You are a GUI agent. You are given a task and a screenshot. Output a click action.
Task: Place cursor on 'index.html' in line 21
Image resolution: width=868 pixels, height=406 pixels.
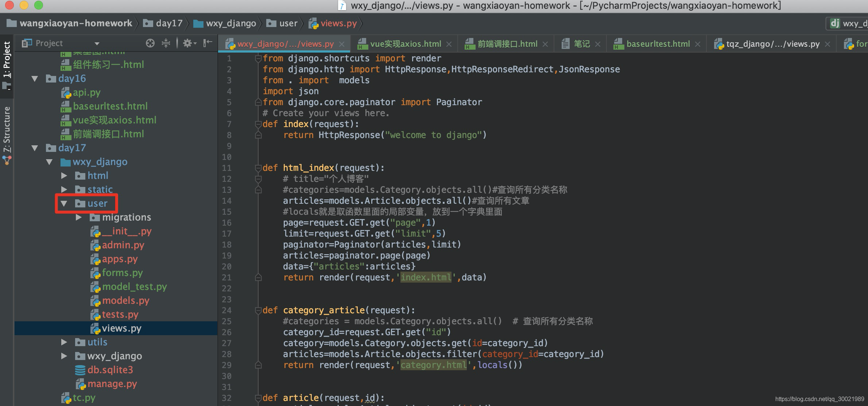point(426,277)
